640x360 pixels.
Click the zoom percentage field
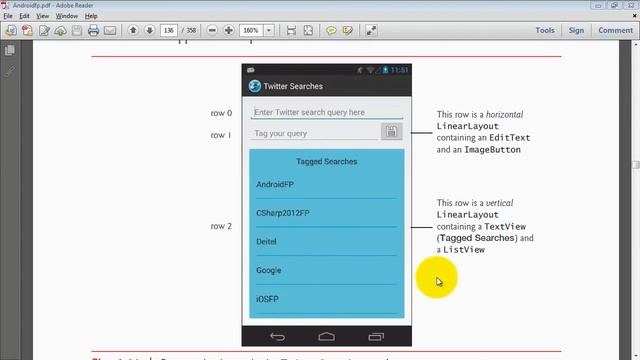[251, 30]
